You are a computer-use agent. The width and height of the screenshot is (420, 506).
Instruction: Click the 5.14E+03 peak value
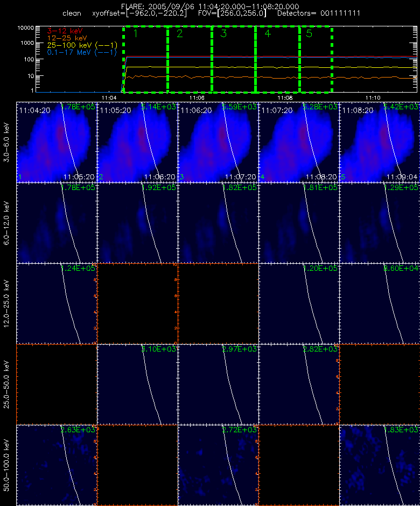tap(159, 107)
